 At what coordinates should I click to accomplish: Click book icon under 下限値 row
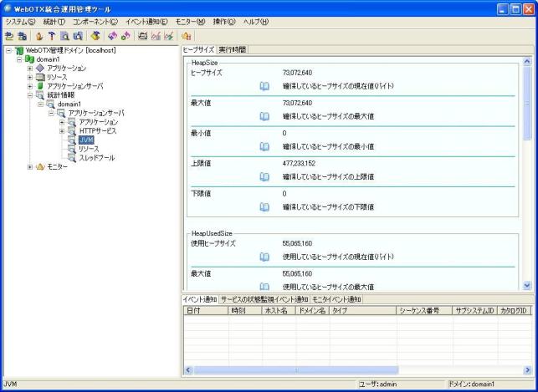click(x=264, y=206)
